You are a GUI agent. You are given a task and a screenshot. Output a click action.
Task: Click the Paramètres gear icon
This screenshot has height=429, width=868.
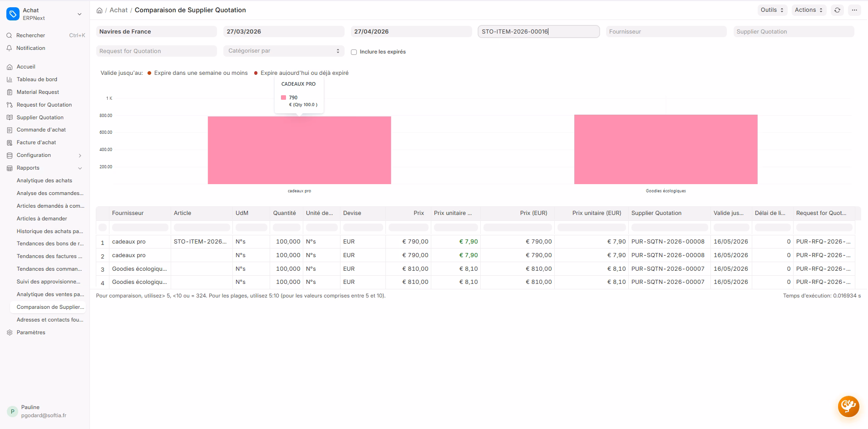(10, 332)
